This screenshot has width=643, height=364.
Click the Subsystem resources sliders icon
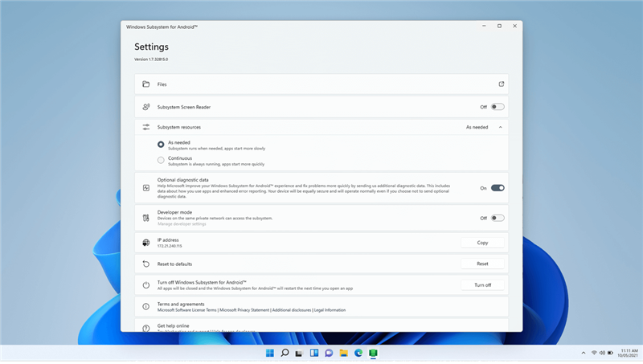point(146,127)
